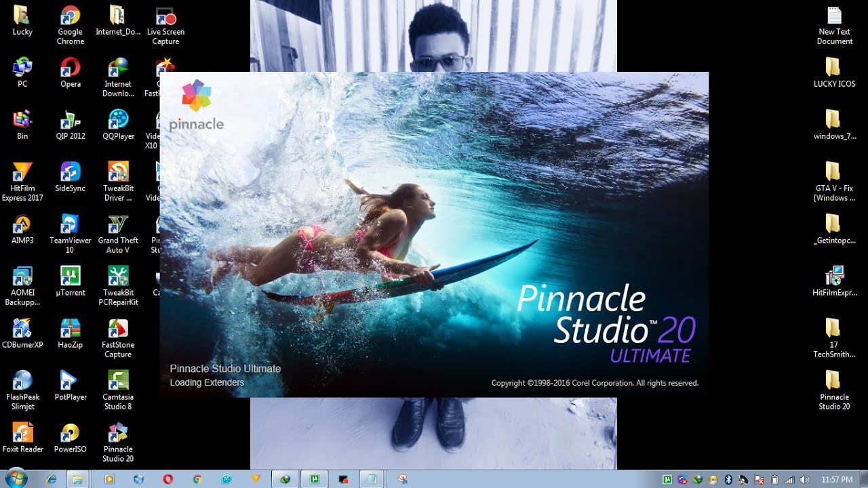Launch FastStone Capture desktop shortcut
868x488 pixels.
coord(118,338)
